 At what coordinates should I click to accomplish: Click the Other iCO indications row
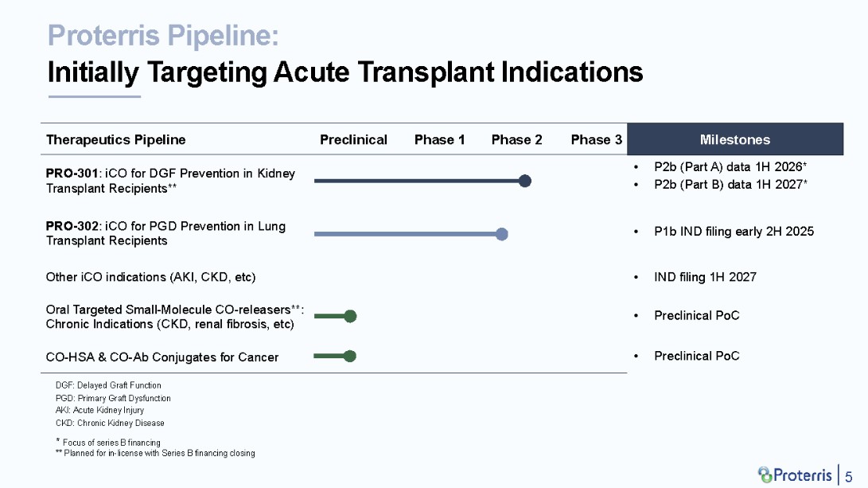click(150, 277)
